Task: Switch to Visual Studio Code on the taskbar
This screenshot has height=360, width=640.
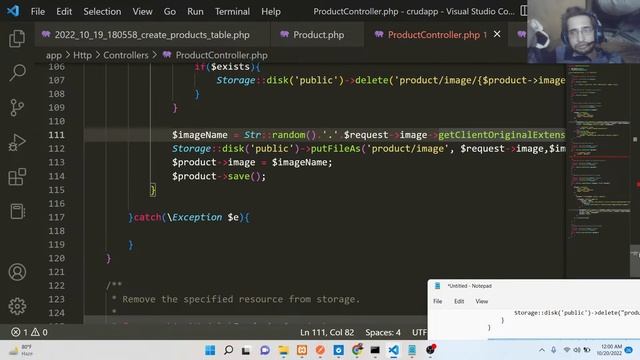Action: coord(393,350)
